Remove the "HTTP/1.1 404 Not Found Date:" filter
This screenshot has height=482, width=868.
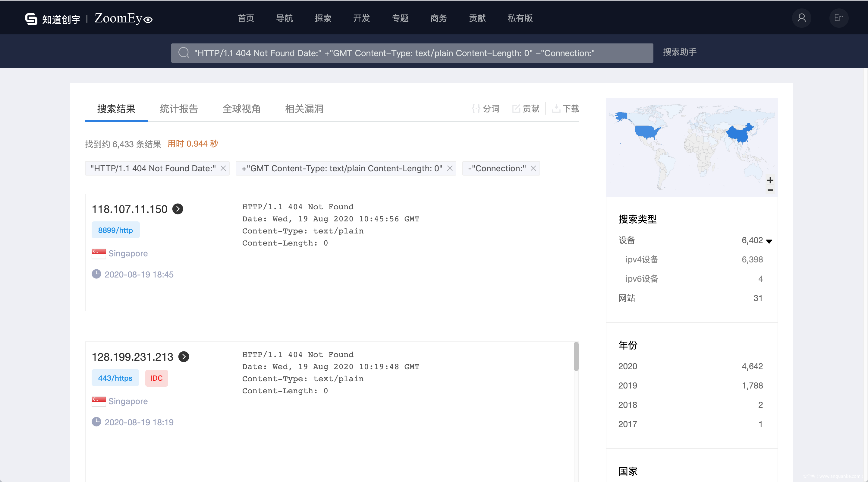tap(223, 168)
